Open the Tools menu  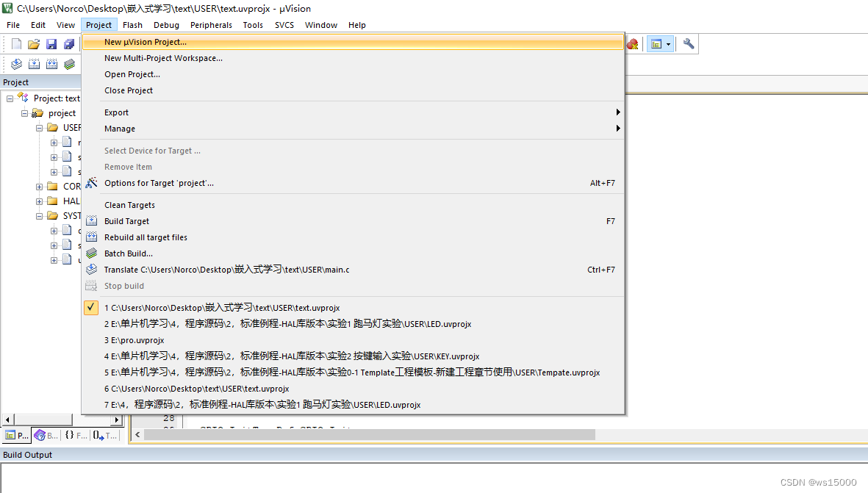click(x=252, y=25)
